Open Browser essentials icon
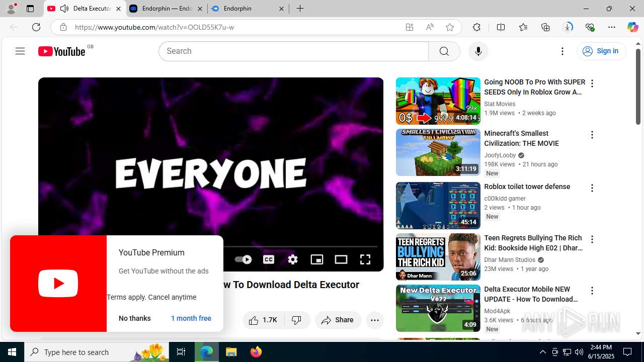Viewport: 644px width, 362px height. coord(590,27)
